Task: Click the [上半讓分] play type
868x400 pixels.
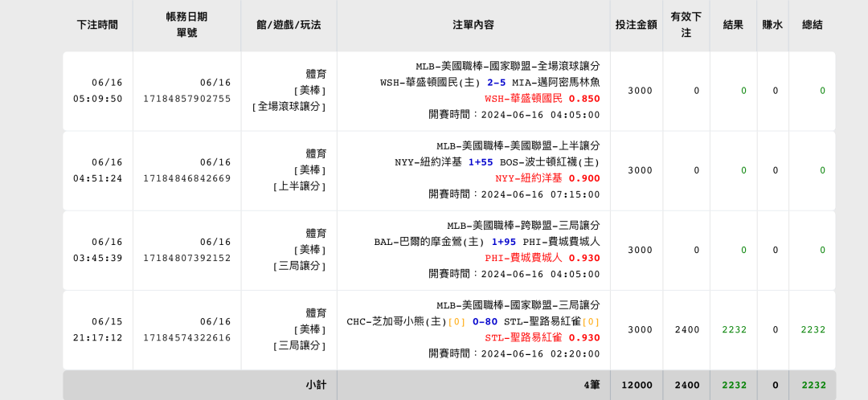Action: [299, 186]
